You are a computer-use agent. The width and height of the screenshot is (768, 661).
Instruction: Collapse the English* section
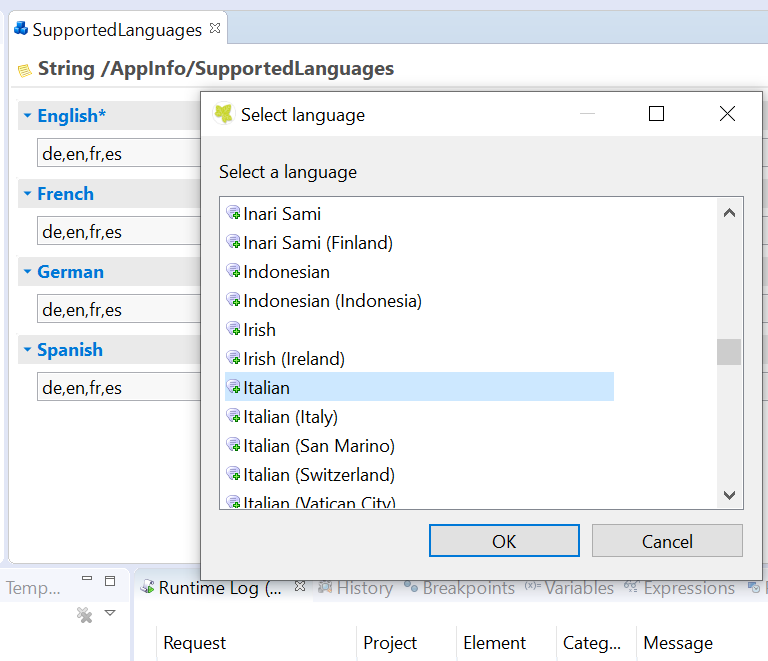pos(27,116)
